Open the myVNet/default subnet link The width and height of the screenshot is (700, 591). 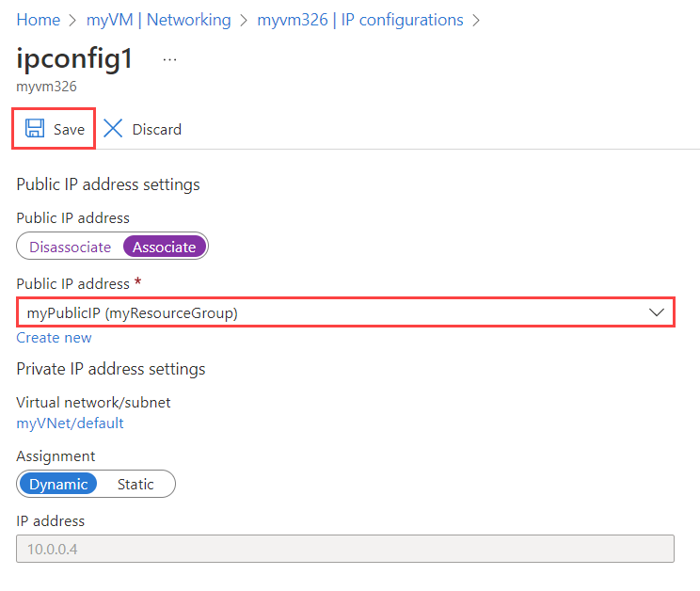70,423
